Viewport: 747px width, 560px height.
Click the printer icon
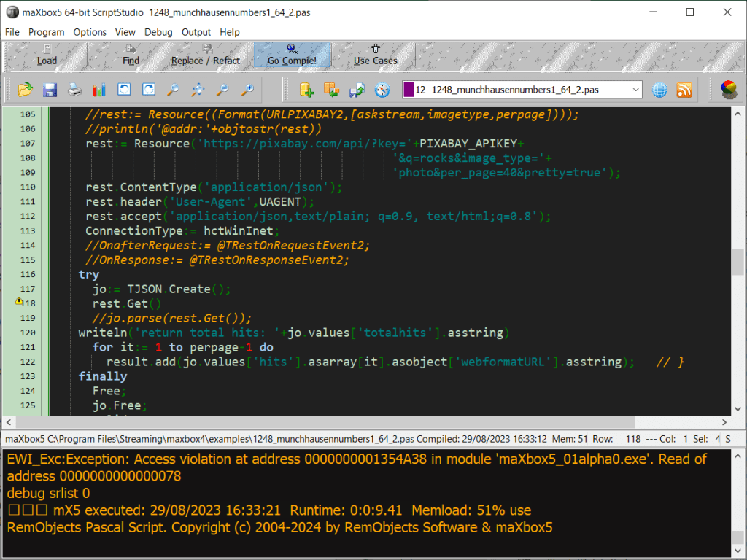(x=74, y=90)
